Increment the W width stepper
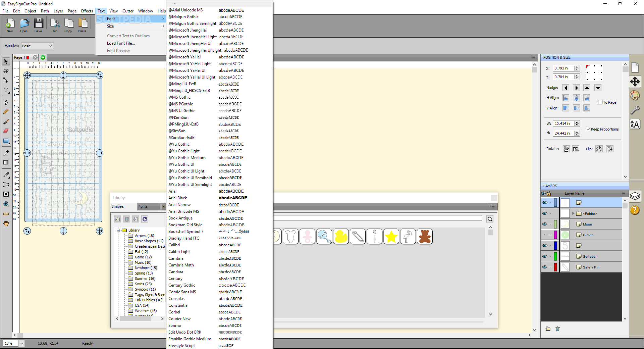This screenshot has height=349, width=644. (x=577, y=122)
